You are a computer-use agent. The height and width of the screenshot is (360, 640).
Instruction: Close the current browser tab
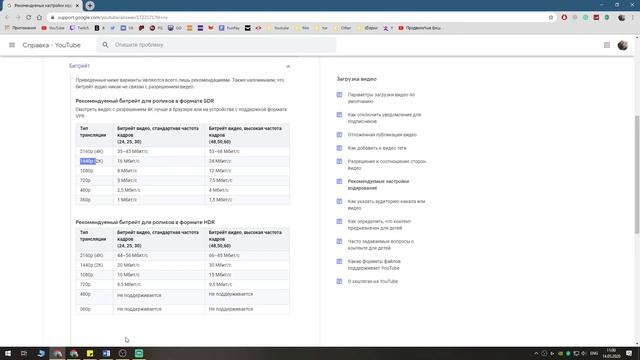tap(77, 6)
